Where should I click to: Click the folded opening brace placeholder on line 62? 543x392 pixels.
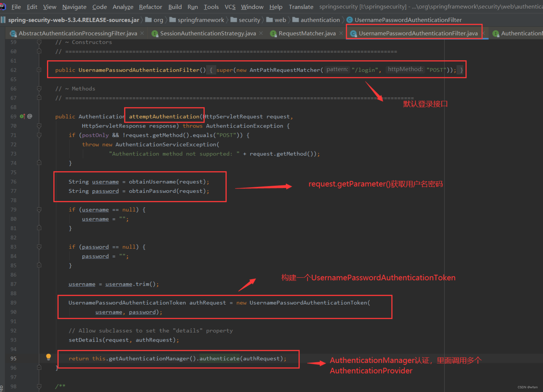tap(211, 70)
